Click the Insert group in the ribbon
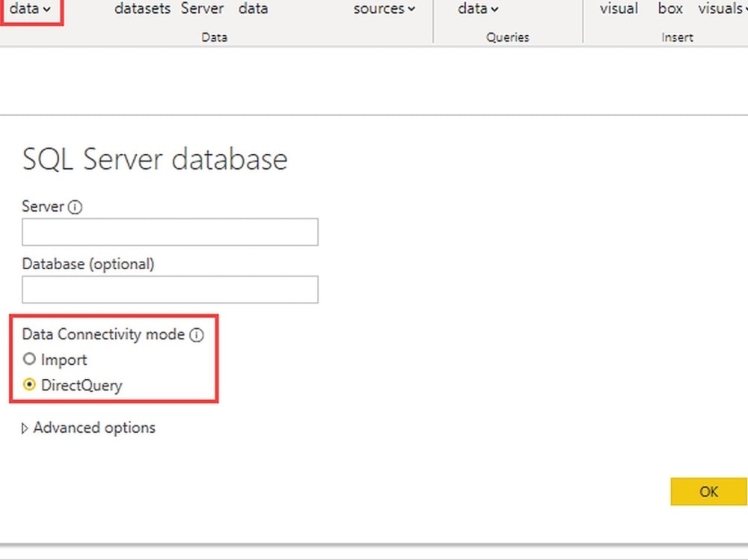 tap(677, 37)
